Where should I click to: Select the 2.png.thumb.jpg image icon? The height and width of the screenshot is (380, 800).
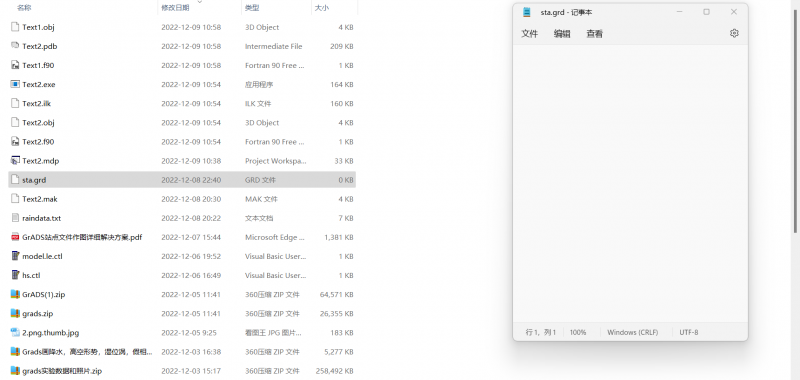click(x=15, y=333)
